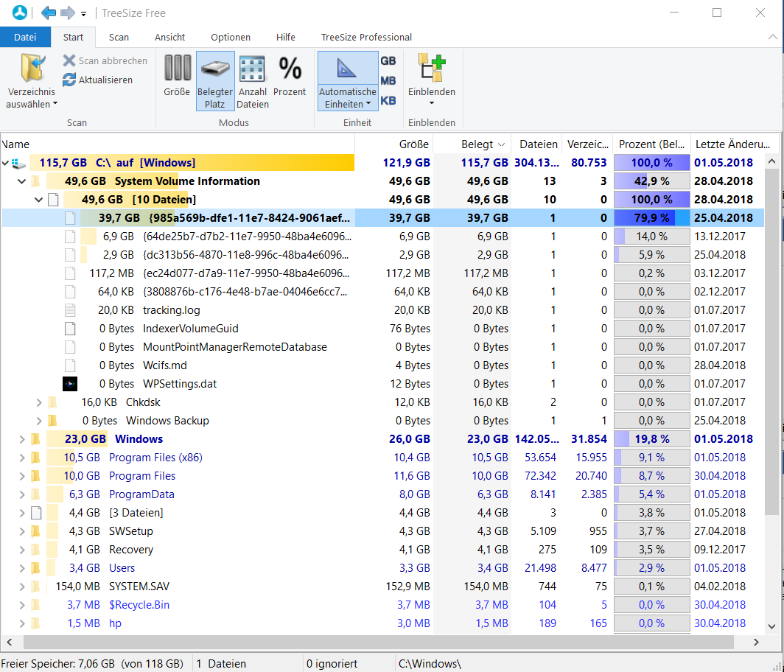Click Aktualisieren refresh icon

click(69, 80)
